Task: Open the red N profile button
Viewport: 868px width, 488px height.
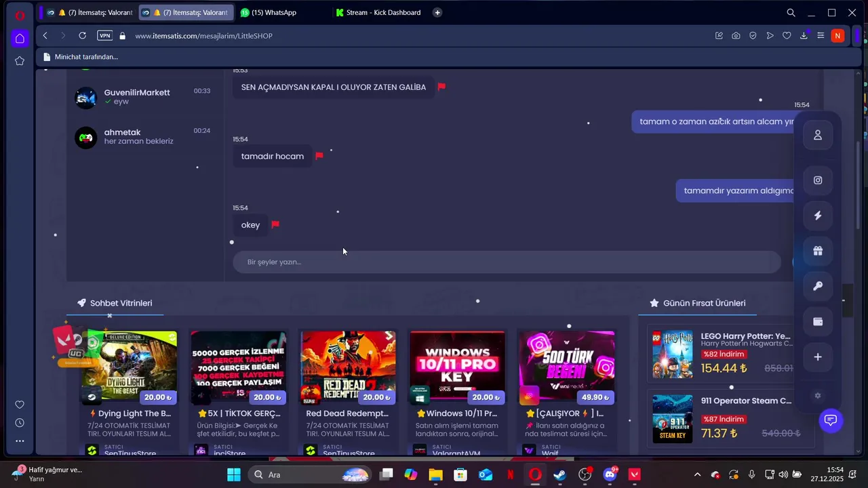Action: point(837,35)
